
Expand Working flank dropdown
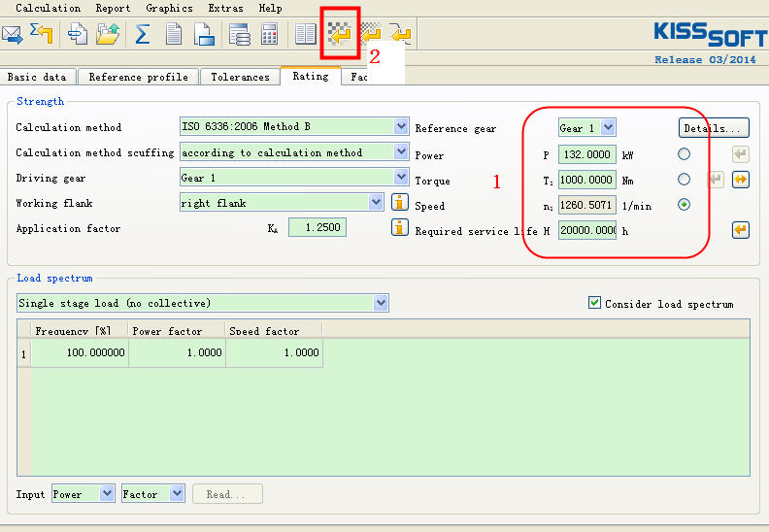(x=376, y=202)
